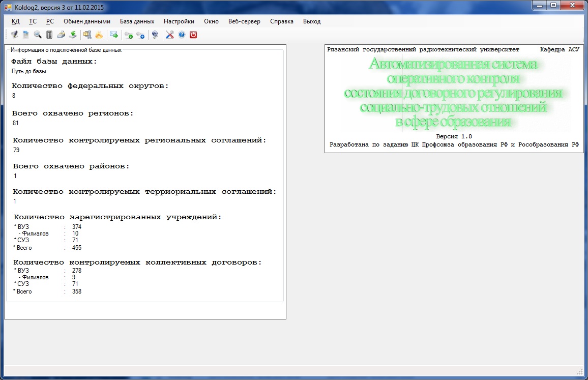Screen dimensions: 588x380
Task: Click the regions count value 81
Action: click(x=15, y=123)
